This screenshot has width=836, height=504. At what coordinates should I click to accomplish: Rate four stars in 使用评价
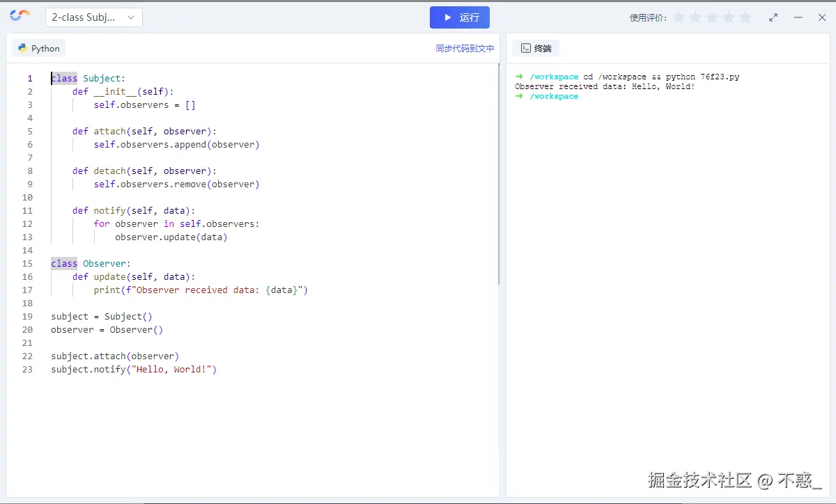click(x=729, y=17)
